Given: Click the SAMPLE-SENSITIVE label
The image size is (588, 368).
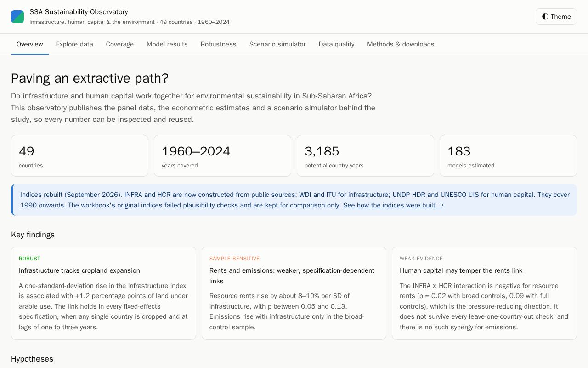Looking at the screenshot, I should click(x=234, y=259).
